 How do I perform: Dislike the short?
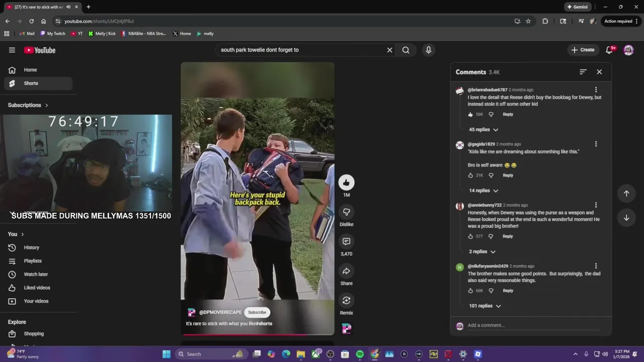[346, 212]
